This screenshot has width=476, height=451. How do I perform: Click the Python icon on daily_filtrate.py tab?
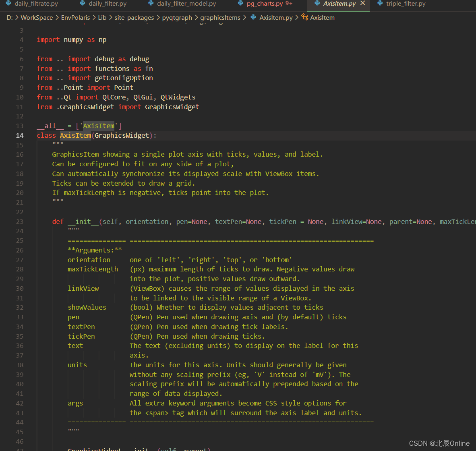[x=8, y=3]
